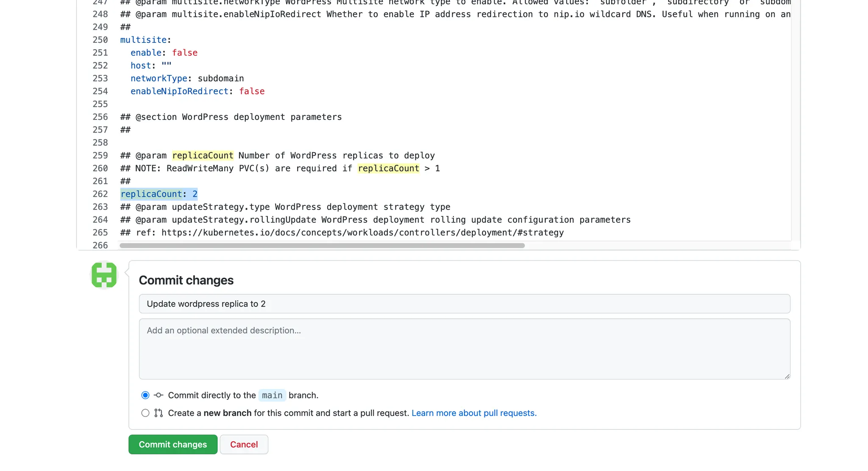Click line number 250 in gutter
868x471 pixels.
click(x=100, y=40)
